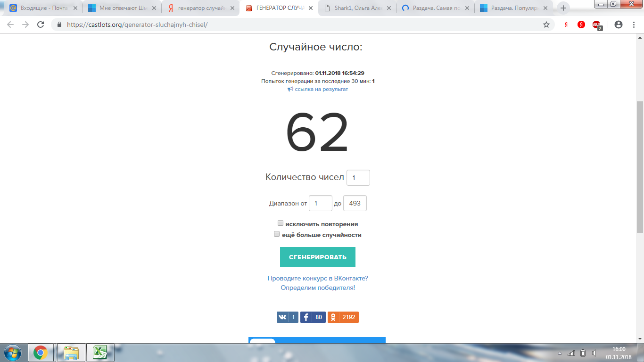Open the Excel icon in the taskbar

(x=100, y=353)
